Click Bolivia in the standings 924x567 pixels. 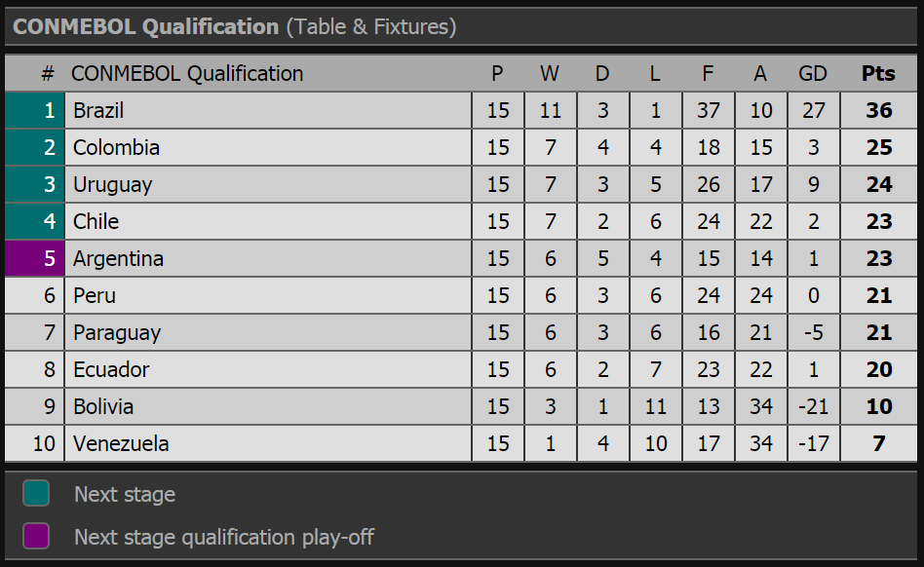click(x=103, y=407)
